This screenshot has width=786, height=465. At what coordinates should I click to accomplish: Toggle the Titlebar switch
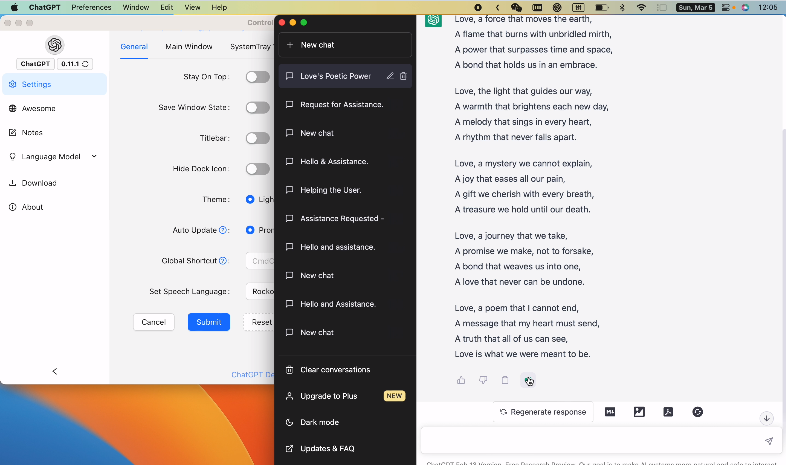pos(258,138)
